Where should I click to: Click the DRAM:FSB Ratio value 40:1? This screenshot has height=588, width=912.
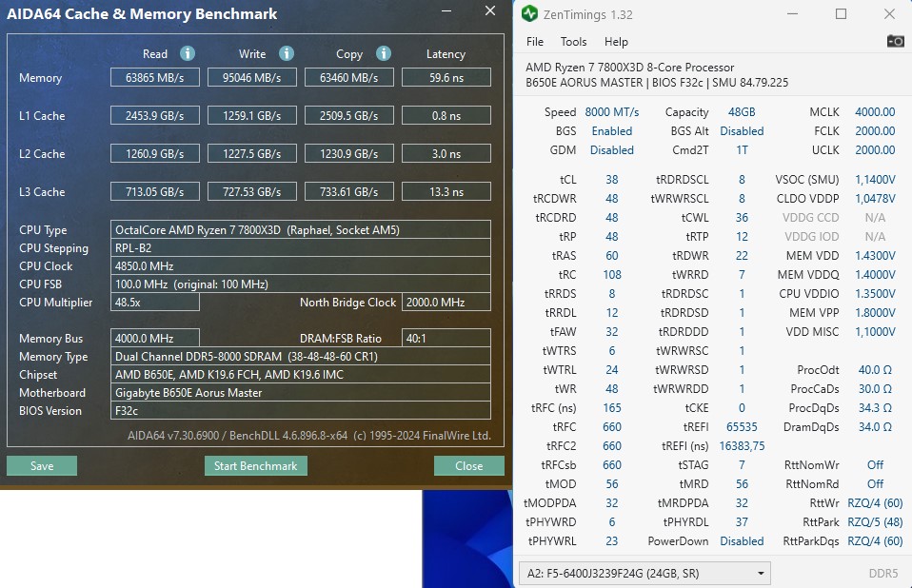tap(446, 338)
